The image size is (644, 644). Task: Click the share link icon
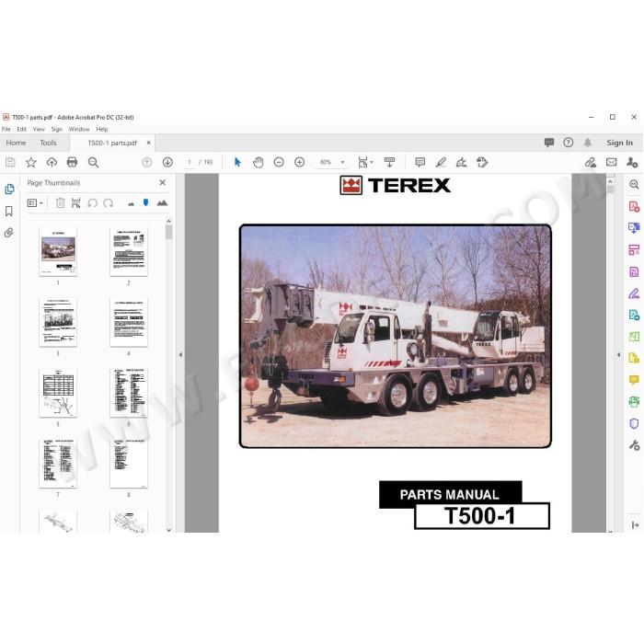click(591, 162)
